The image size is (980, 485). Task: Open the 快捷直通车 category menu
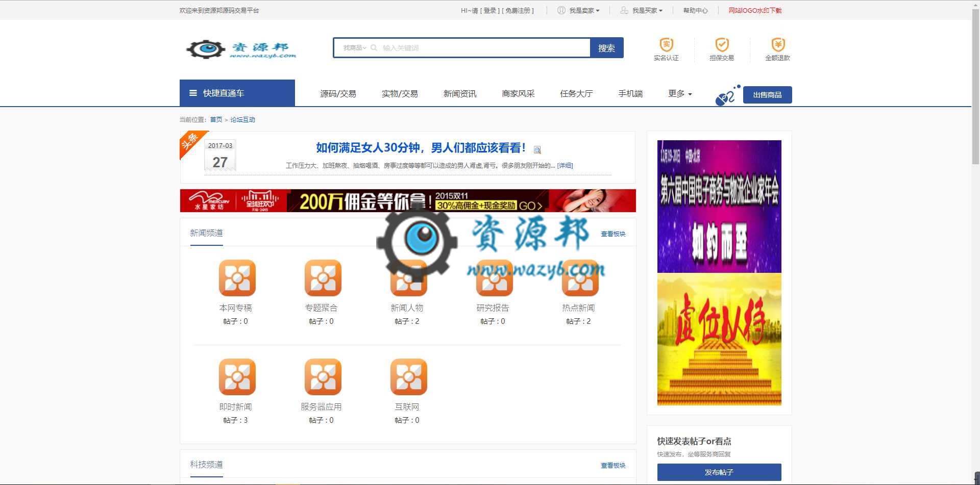237,93
